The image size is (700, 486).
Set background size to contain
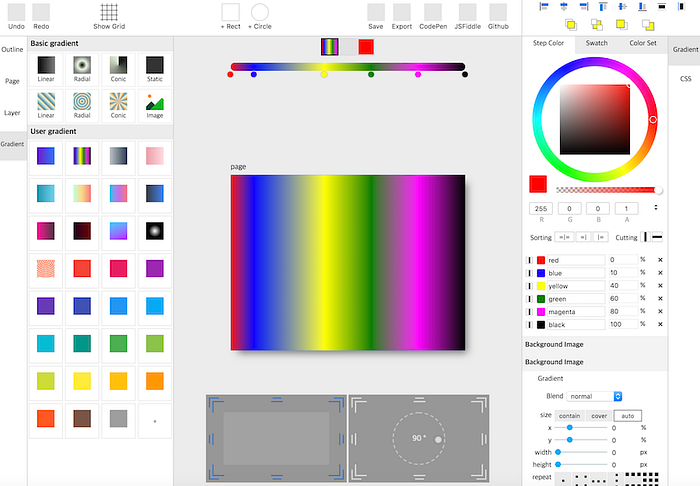[570, 415]
